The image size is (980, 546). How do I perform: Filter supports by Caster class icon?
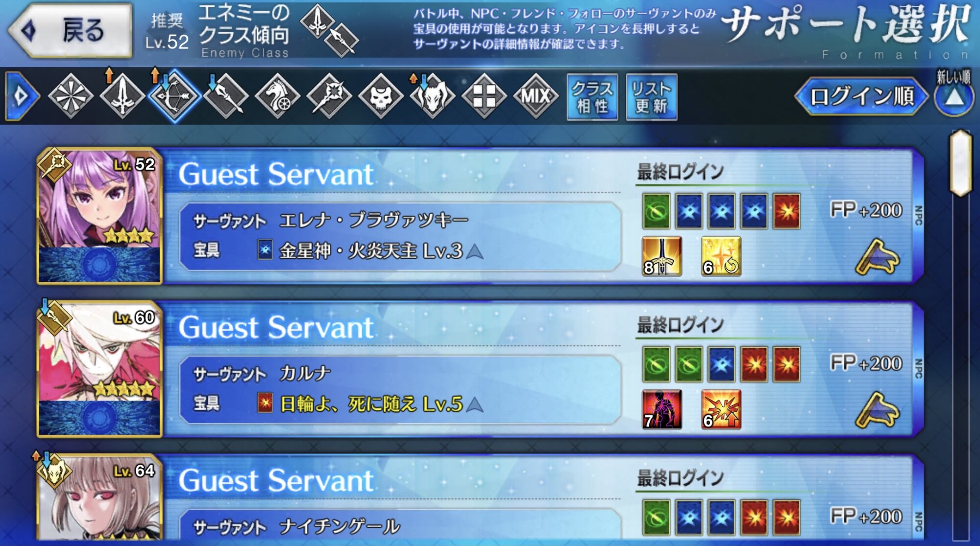(329, 96)
